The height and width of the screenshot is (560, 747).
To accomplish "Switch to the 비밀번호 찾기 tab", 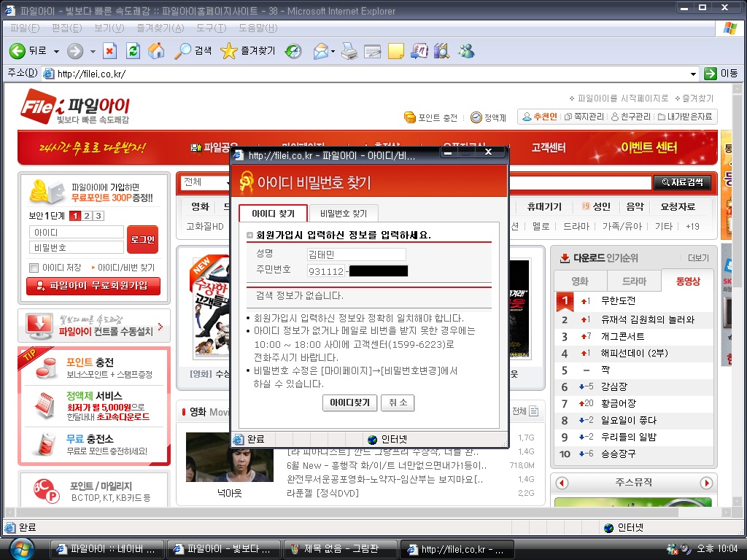I will pos(344,214).
